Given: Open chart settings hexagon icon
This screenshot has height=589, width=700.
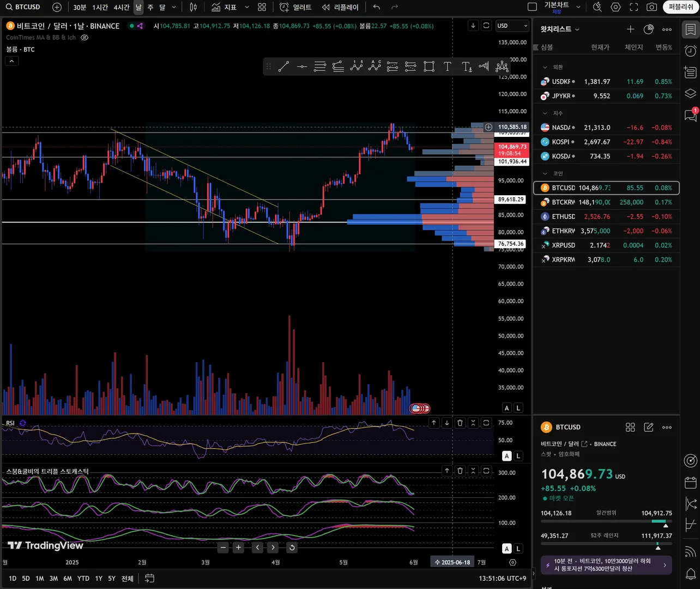Looking at the screenshot, I should pyautogui.click(x=615, y=7).
